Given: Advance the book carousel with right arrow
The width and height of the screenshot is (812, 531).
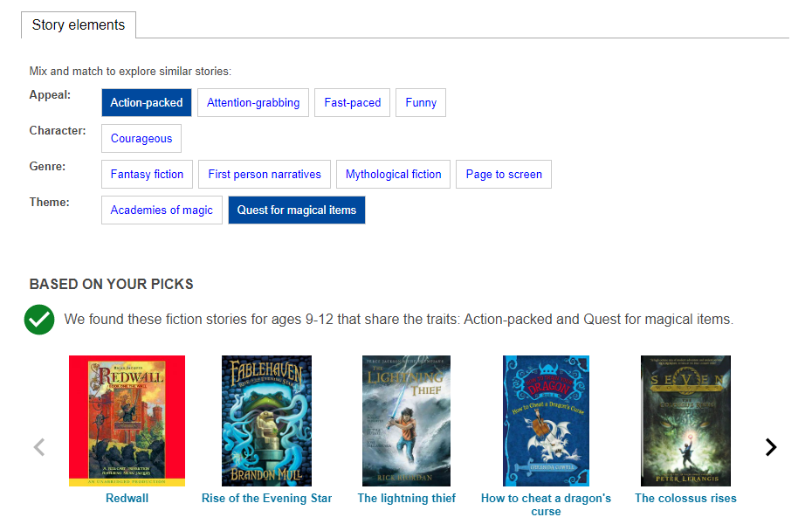Looking at the screenshot, I should click(x=771, y=446).
